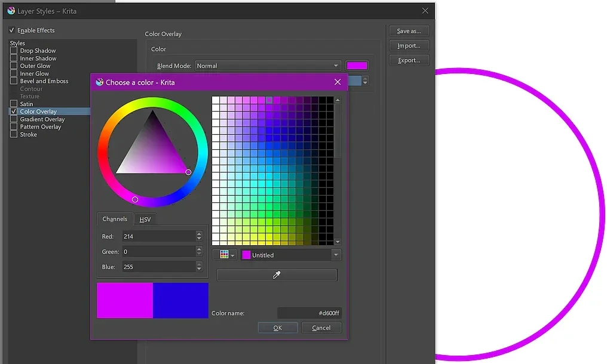
Task: Enable the Satin style checkbox
Action: tap(14, 104)
